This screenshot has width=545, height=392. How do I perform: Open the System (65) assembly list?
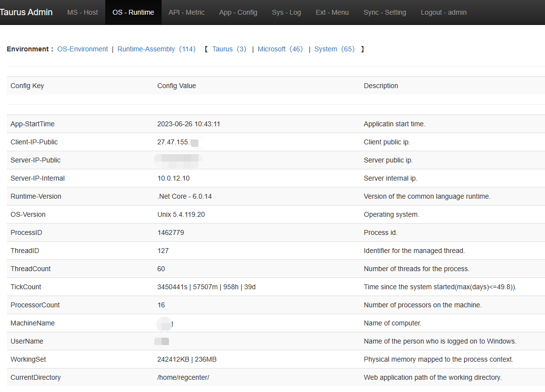coord(334,49)
